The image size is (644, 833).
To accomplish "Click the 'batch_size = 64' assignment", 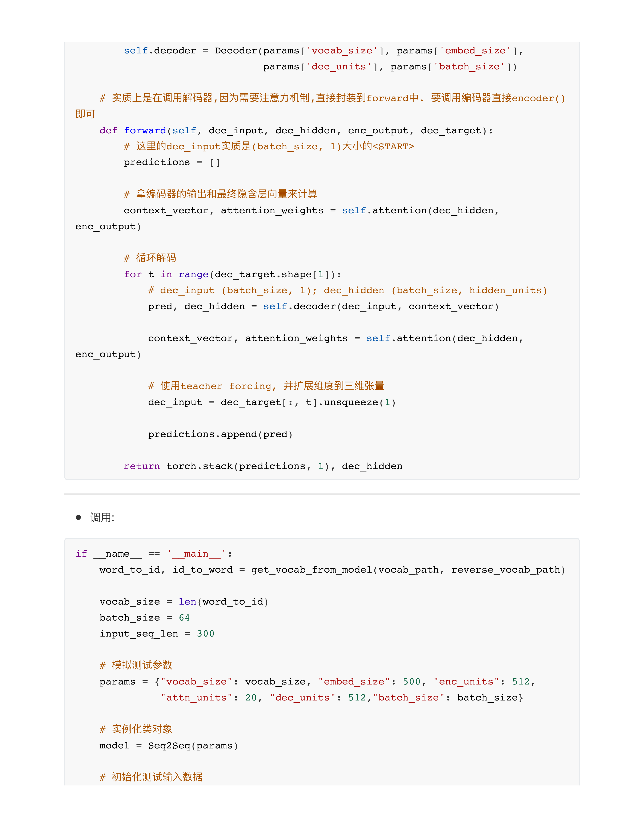I will click(145, 618).
